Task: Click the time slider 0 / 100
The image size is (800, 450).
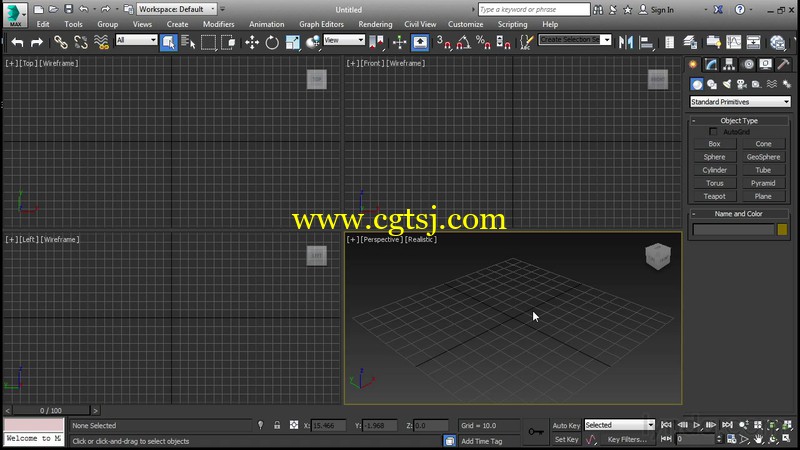Action: [51, 410]
